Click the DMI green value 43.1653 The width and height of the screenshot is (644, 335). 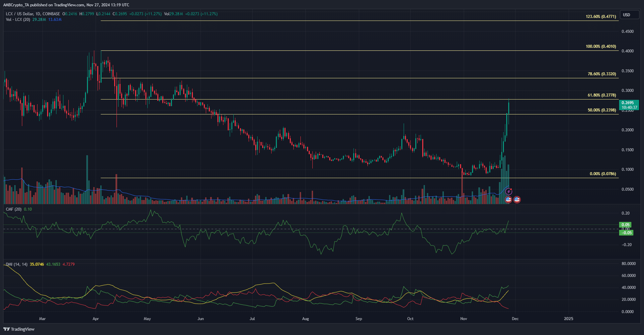point(53,264)
